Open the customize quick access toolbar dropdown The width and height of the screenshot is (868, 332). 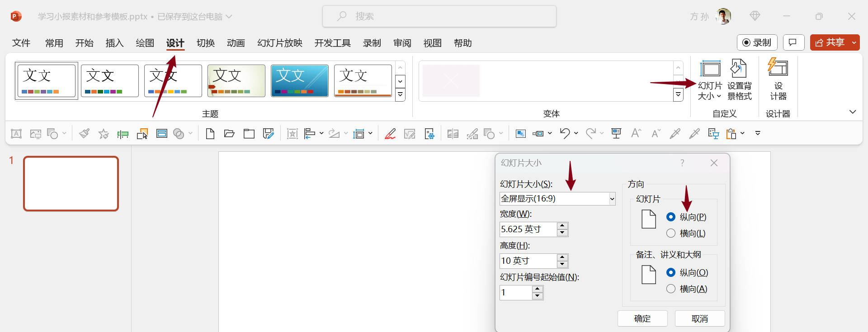758,133
